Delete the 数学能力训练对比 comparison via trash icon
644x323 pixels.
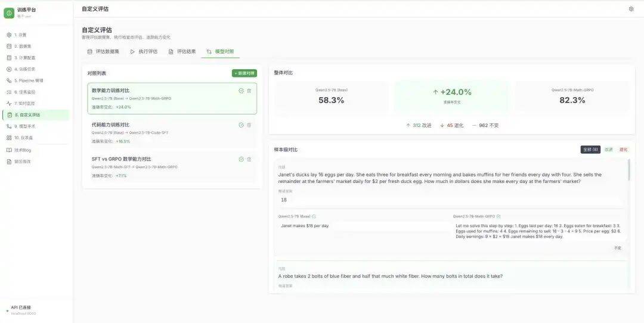click(249, 91)
